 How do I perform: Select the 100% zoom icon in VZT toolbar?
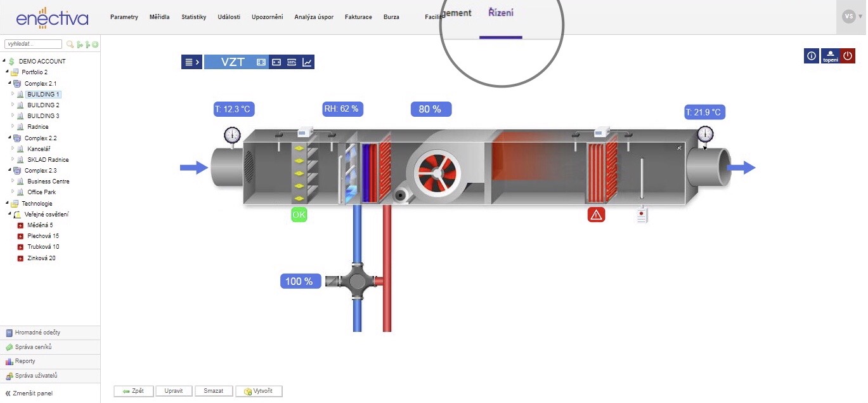[x=292, y=62]
